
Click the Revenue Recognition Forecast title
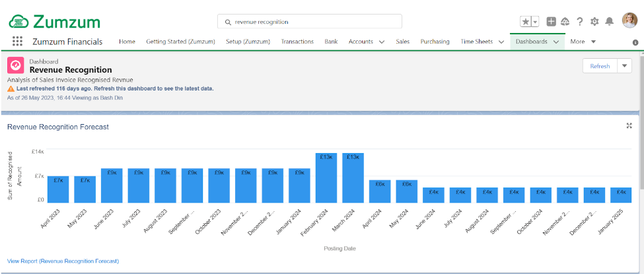click(58, 127)
